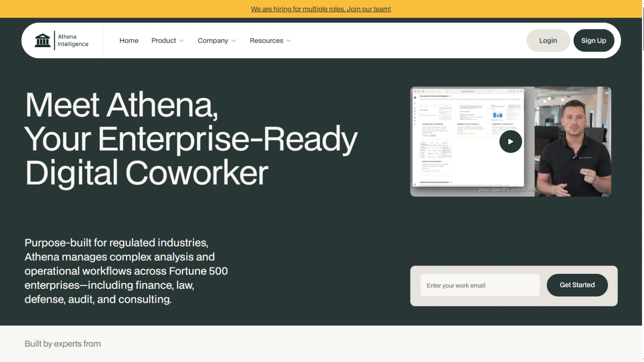
Task: Click the Login button
Action: pyautogui.click(x=548, y=41)
